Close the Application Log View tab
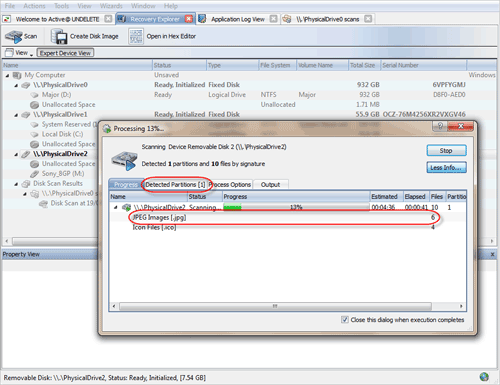This screenshot has height=385, width=500. click(273, 19)
